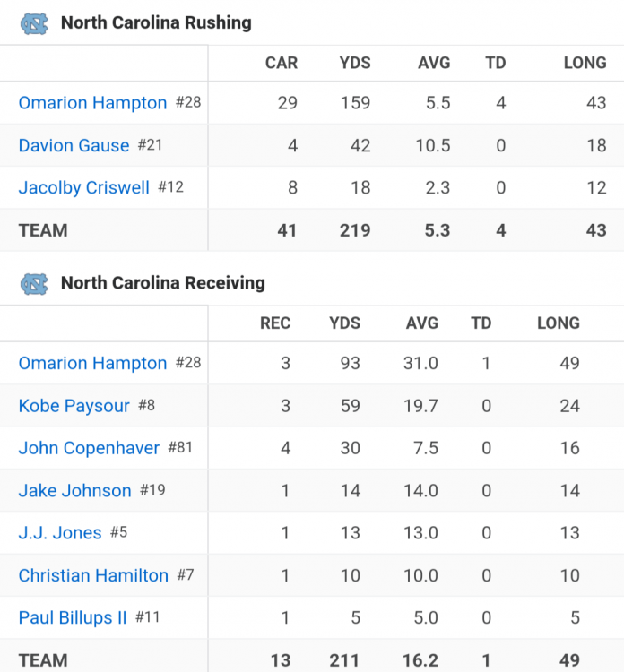Click the CAR column header in Rushing
The image size is (624, 672).
point(282,63)
